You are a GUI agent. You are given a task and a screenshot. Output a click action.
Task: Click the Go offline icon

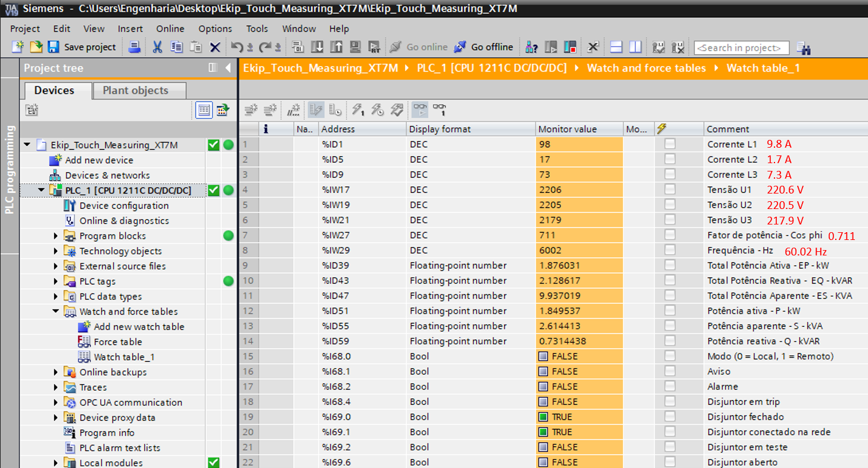click(460, 47)
